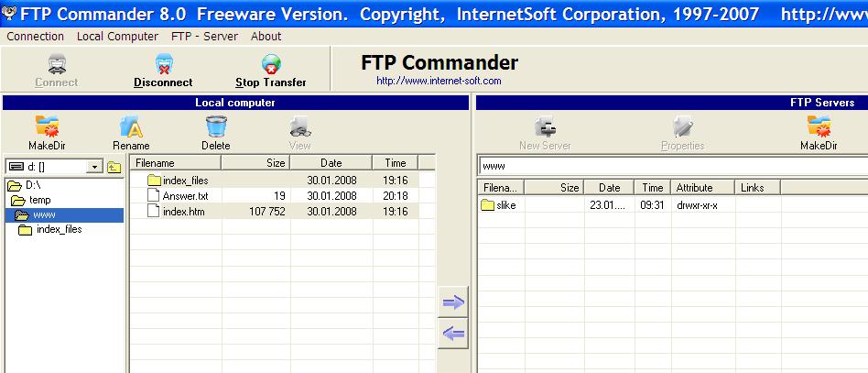
Task: Open the internet-soft.com website link
Action: 439,81
